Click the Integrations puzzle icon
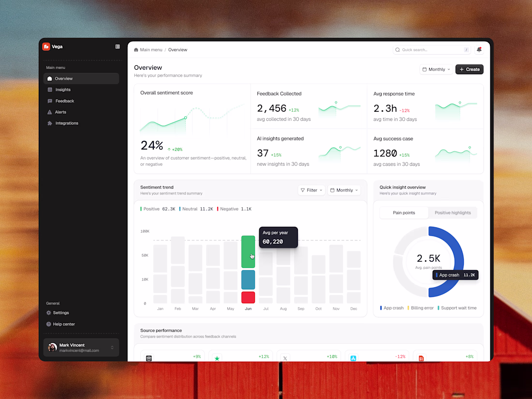 (50, 123)
